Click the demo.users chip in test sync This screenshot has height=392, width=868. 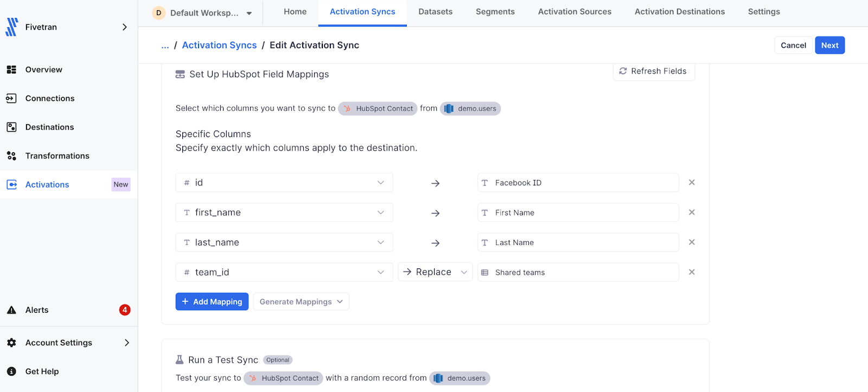[x=459, y=378]
